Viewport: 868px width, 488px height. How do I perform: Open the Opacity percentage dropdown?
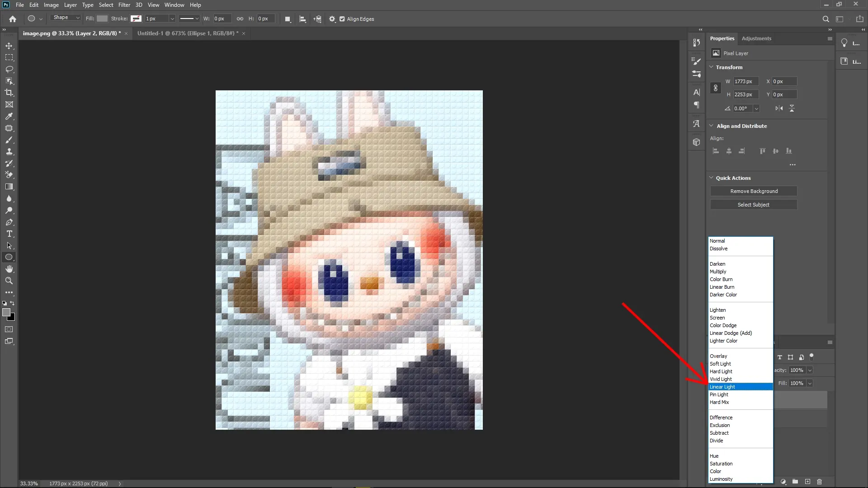click(809, 370)
